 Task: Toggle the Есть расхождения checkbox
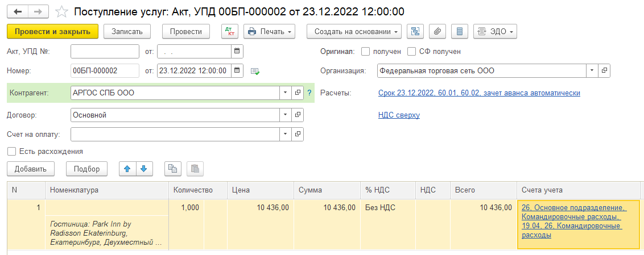[x=11, y=151]
